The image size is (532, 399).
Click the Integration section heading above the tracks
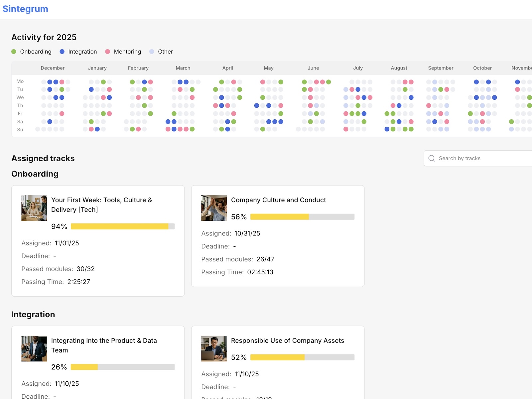[x=33, y=314]
